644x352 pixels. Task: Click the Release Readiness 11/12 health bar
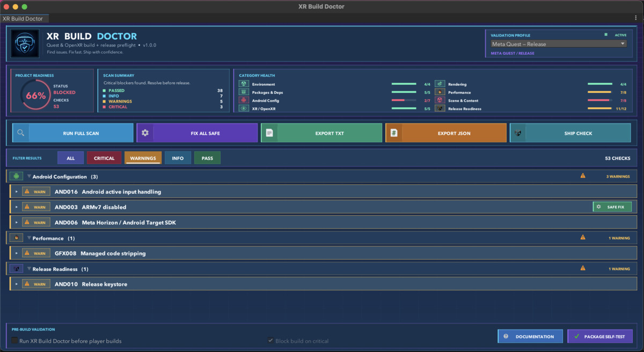600,108
